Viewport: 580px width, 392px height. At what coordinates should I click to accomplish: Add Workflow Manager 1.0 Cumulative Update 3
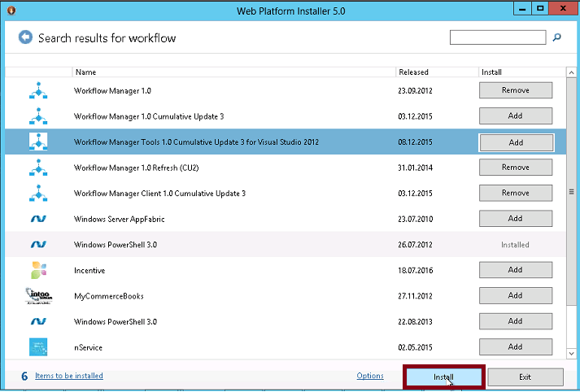tap(515, 116)
